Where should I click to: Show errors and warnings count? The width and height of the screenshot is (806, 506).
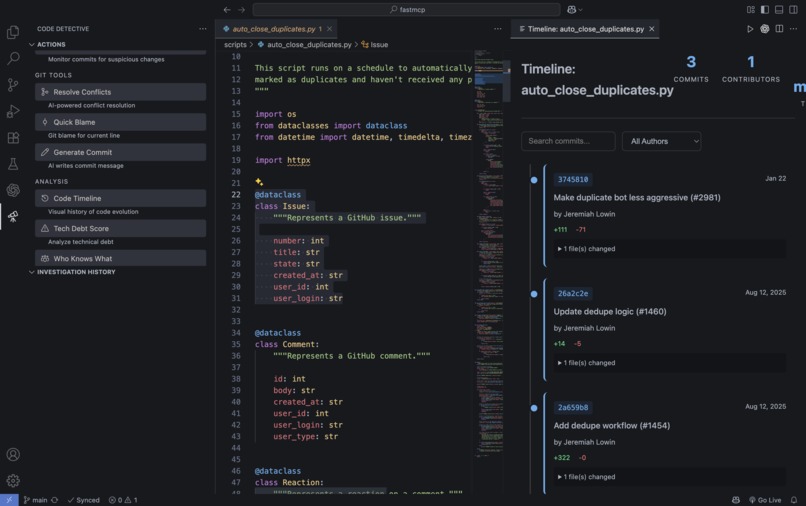pos(123,500)
